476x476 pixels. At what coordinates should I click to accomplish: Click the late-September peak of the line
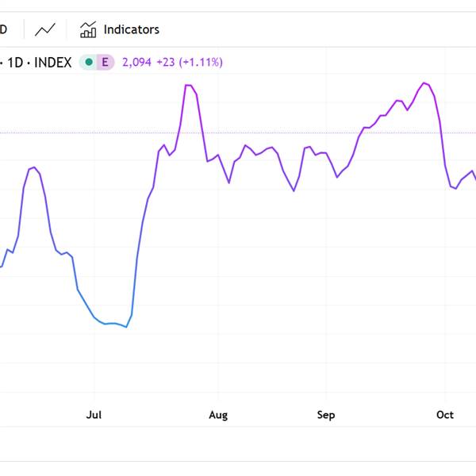(424, 83)
